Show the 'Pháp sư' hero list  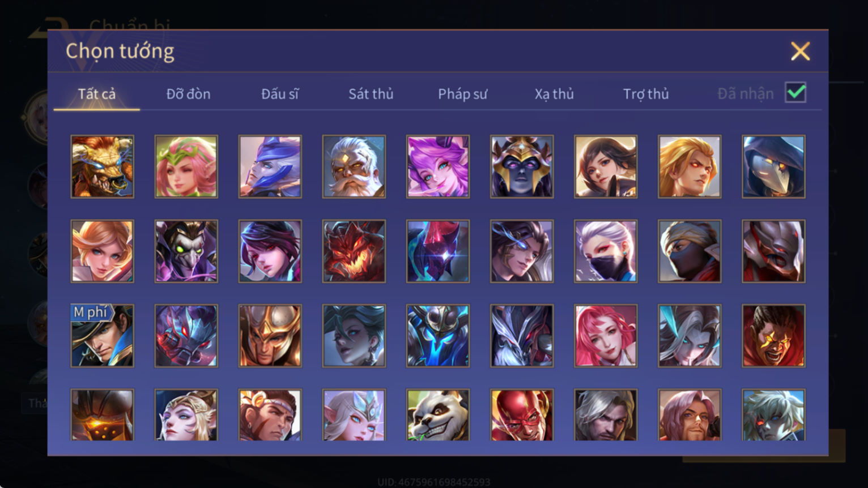tap(463, 94)
